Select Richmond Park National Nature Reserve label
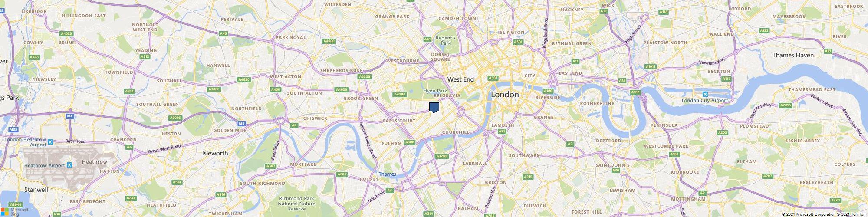The width and height of the screenshot is (868, 217). [x=297, y=204]
